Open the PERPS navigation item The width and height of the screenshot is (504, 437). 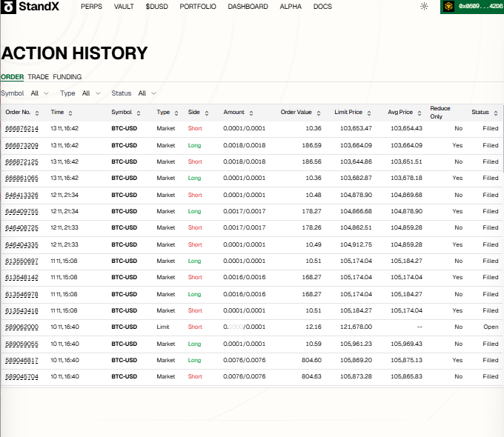(92, 7)
